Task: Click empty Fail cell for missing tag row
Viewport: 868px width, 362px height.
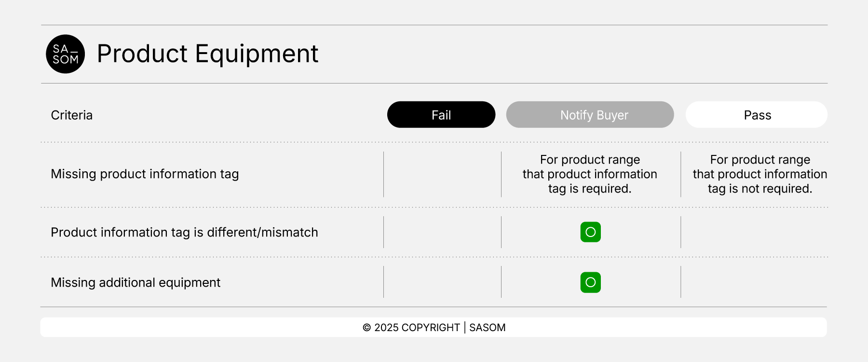Action: coord(442,174)
